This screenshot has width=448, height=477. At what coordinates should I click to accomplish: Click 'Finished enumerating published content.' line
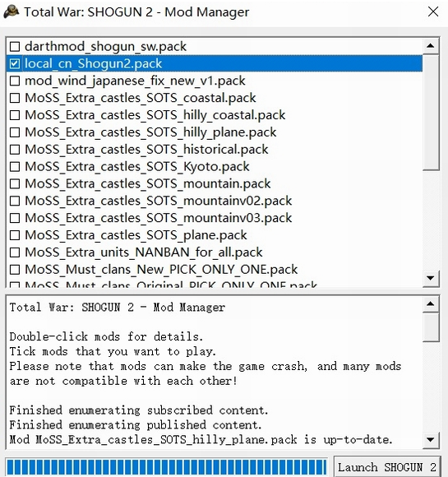click(x=136, y=425)
